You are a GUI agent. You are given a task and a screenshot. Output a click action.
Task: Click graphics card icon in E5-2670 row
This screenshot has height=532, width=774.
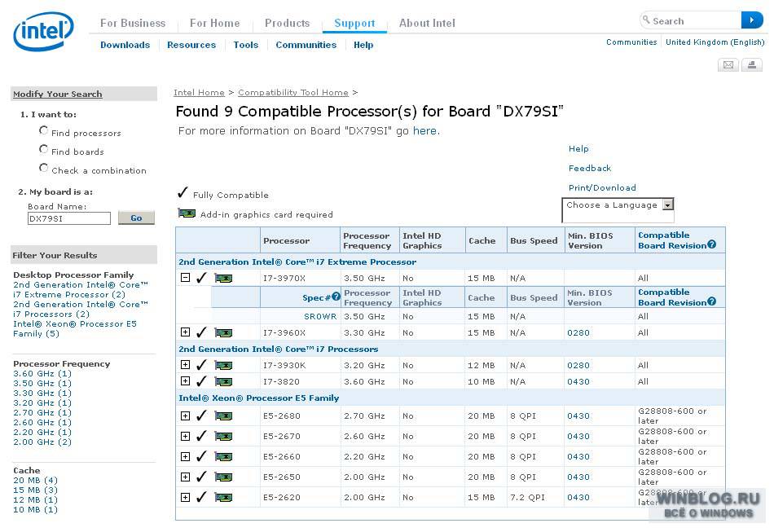pyautogui.click(x=223, y=437)
